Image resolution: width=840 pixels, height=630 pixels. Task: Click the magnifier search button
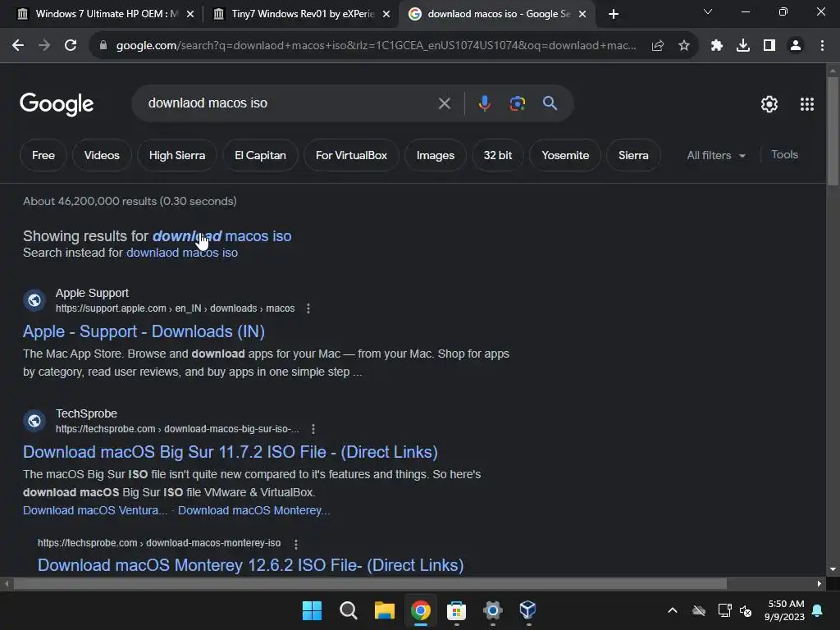(550, 103)
